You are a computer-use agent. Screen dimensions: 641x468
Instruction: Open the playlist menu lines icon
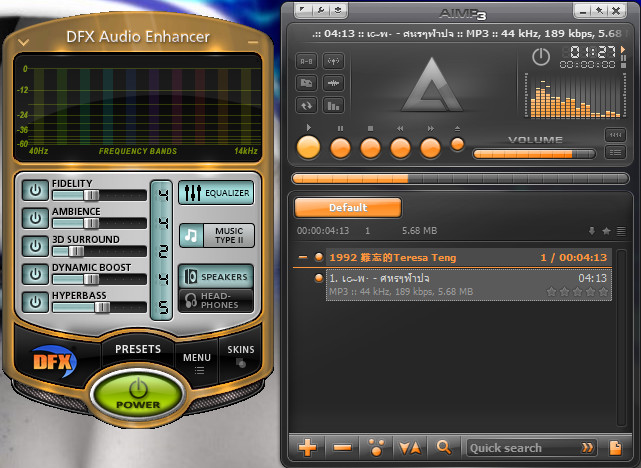621,231
